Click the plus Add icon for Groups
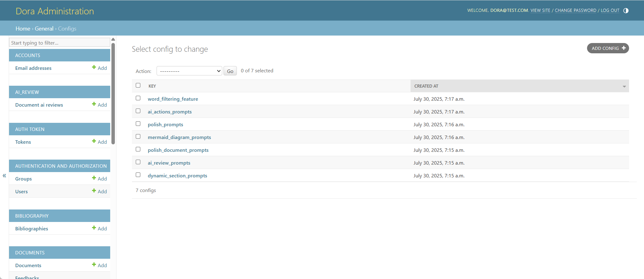The height and width of the screenshot is (279, 644). [94, 178]
